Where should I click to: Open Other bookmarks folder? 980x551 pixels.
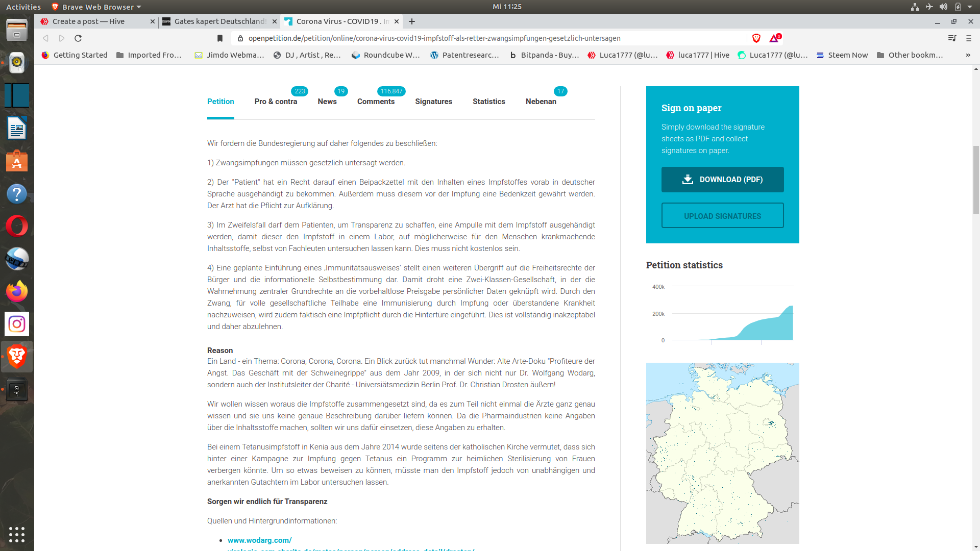(x=910, y=55)
